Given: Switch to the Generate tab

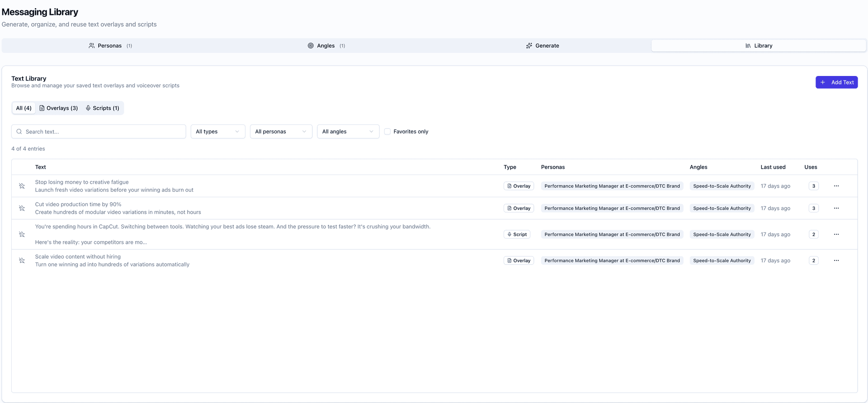Looking at the screenshot, I should click(542, 46).
